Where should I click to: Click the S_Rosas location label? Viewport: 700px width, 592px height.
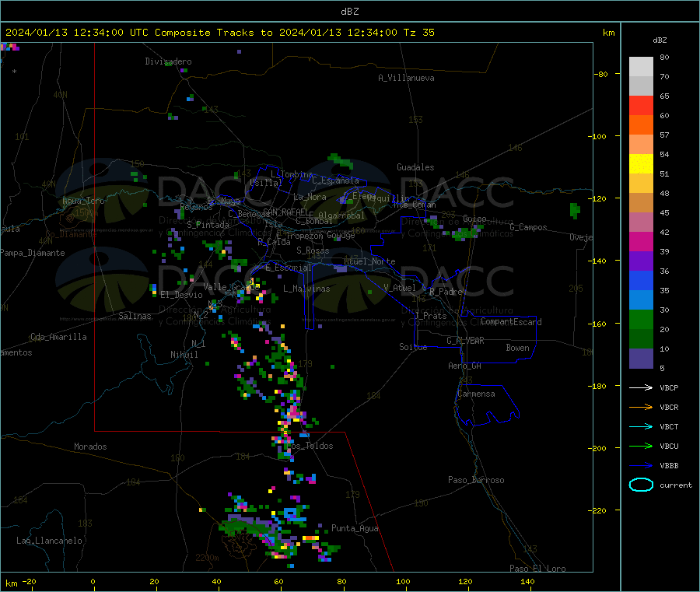[313, 250]
